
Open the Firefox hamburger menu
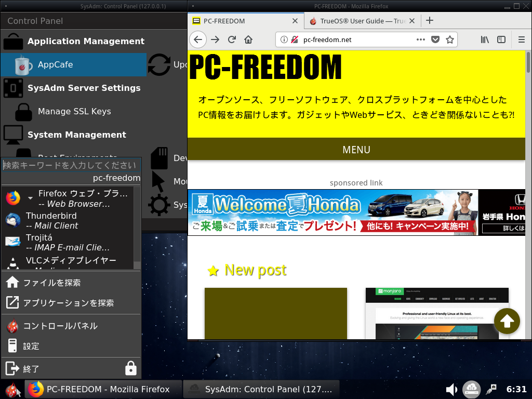(x=522, y=39)
